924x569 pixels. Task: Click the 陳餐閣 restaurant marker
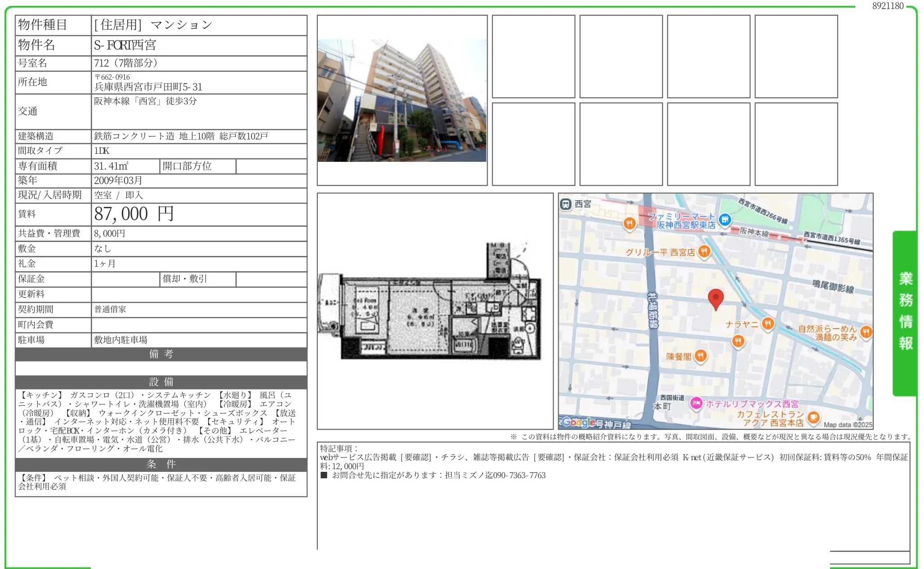[700, 356]
